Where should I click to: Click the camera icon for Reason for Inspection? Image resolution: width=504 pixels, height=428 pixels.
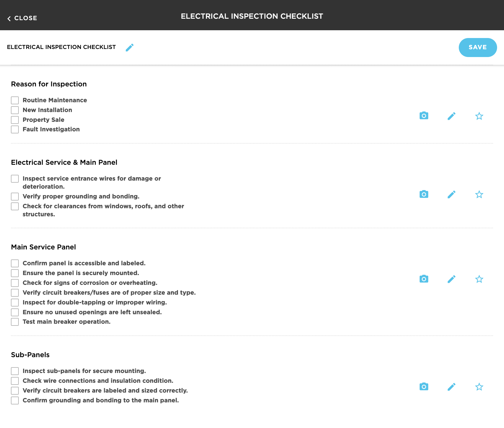(x=424, y=116)
